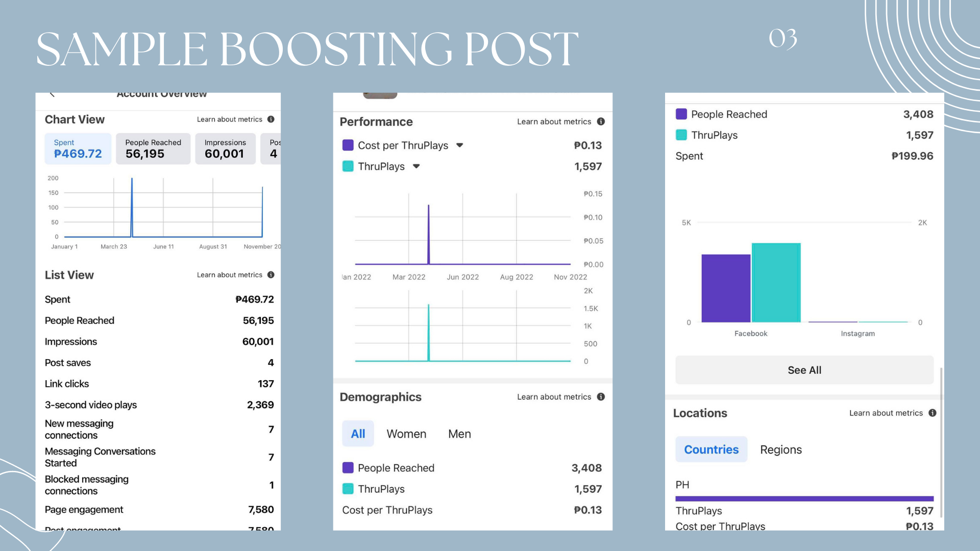The height and width of the screenshot is (551, 980).
Task: Switch to the Women demographics tab
Action: pos(406,434)
